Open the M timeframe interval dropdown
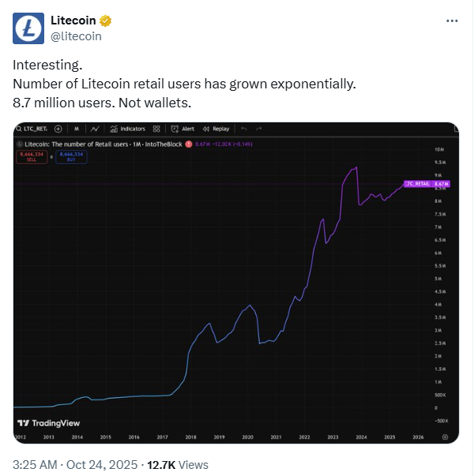474x476 pixels. 77,129
